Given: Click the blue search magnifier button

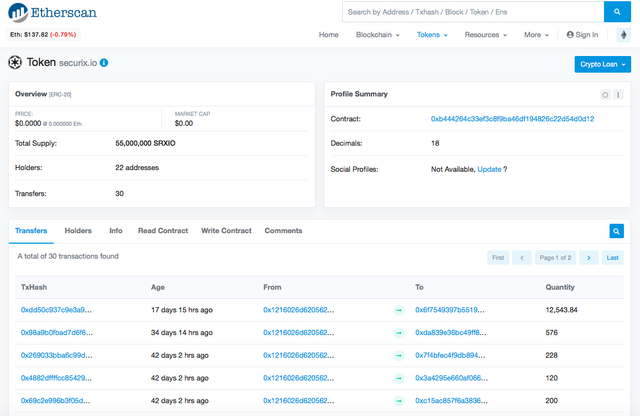Looking at the screenshot, I should click(617, 12).
